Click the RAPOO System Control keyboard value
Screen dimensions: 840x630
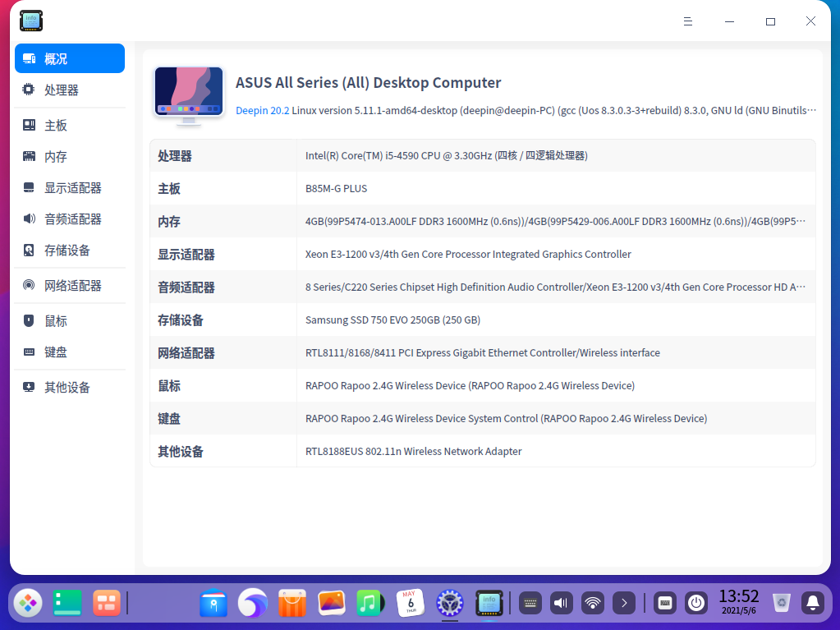click(507, 418)
